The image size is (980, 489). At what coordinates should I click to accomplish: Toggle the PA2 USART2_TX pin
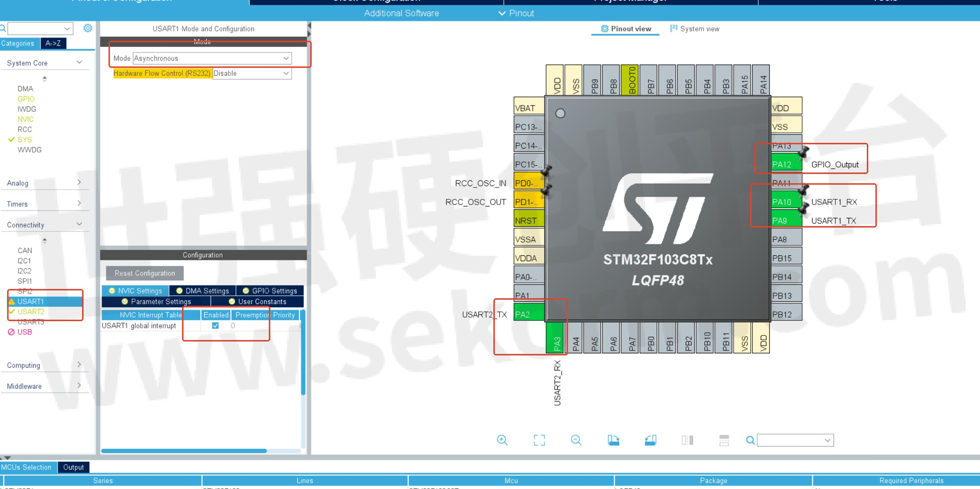[529, 314]
